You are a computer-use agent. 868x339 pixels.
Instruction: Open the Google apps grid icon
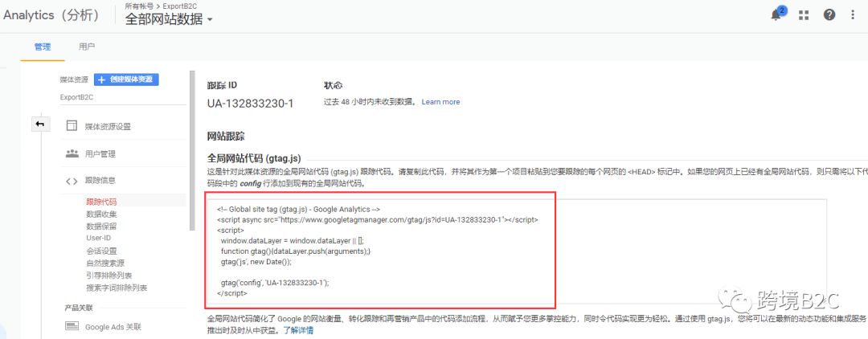coord(804,15)
